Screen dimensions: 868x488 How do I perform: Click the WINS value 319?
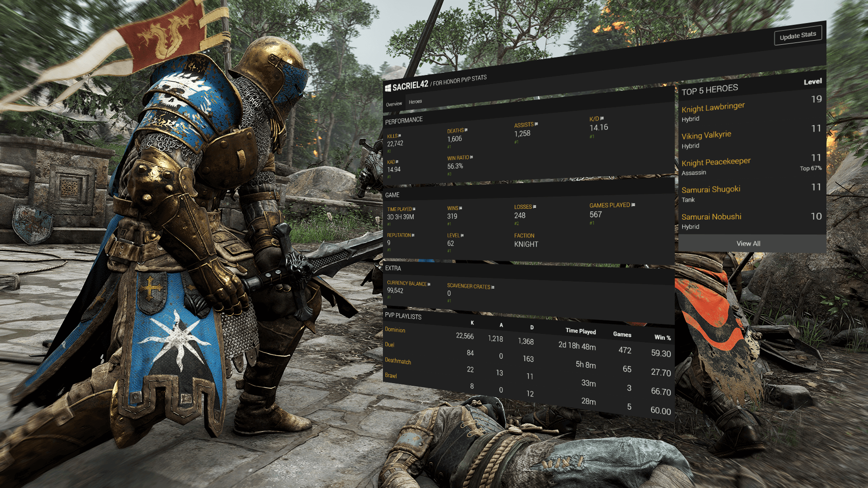click(452, 216)
